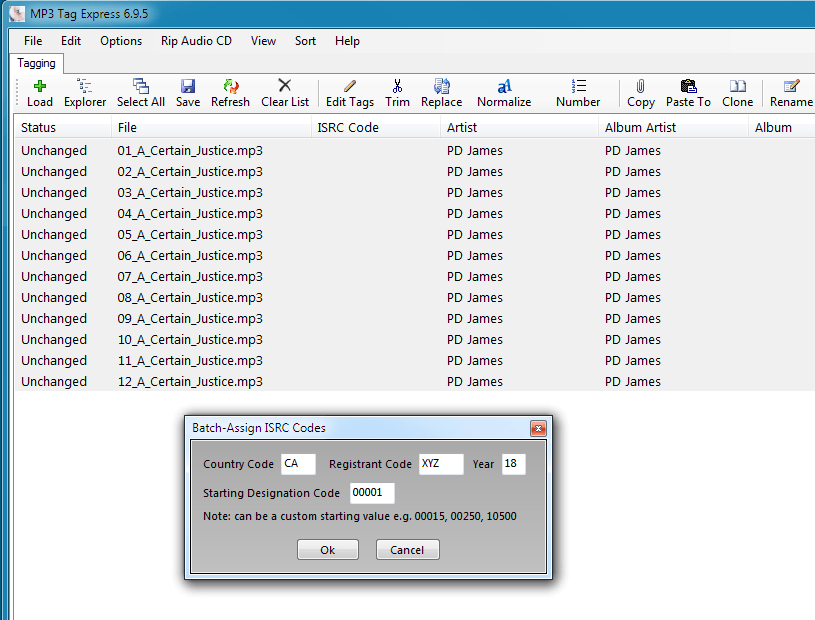Refresh the file list
Image resolution: width=815 pixels, height=620 pixels.
(230, 92)
